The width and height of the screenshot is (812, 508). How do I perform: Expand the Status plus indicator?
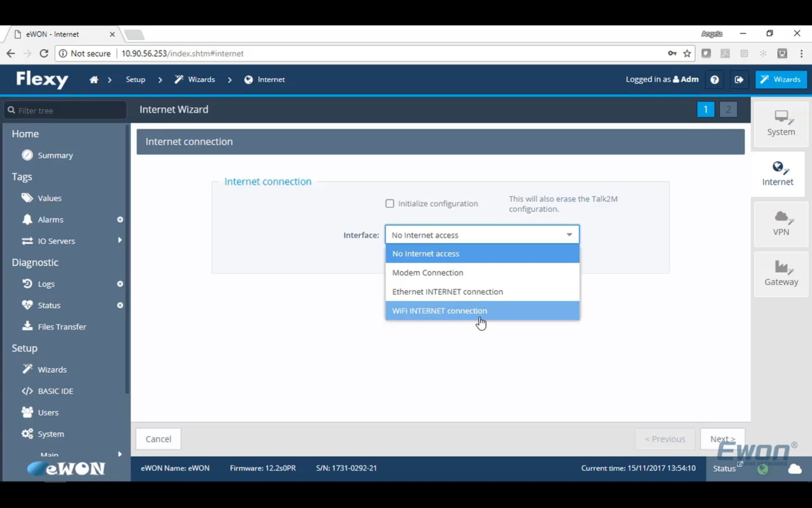pos(120,305)
